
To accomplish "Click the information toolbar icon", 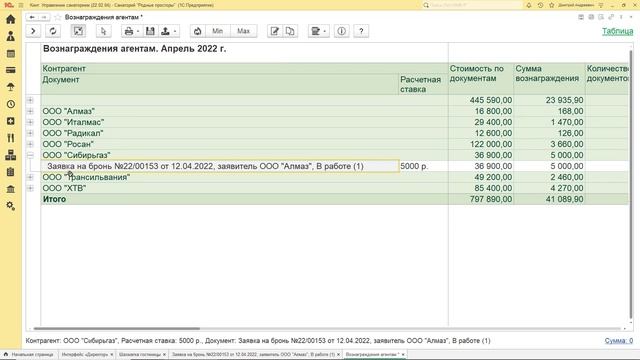I will (x=342, y=31).
